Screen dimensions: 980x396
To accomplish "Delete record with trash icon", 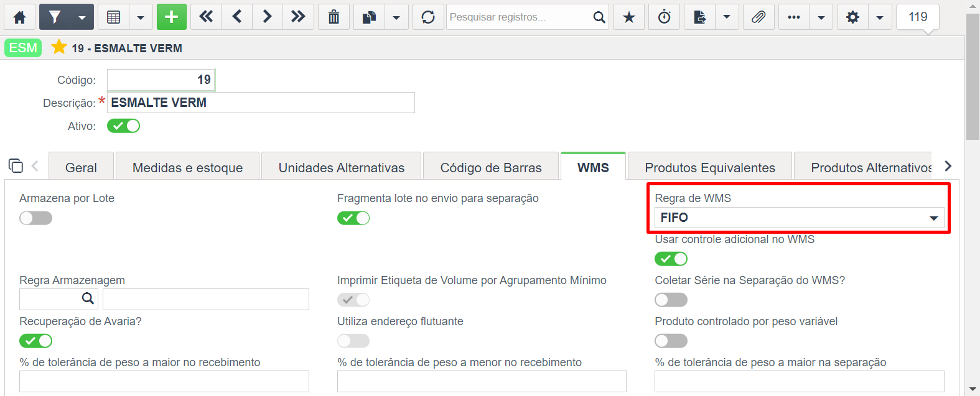I will (334, 17).
